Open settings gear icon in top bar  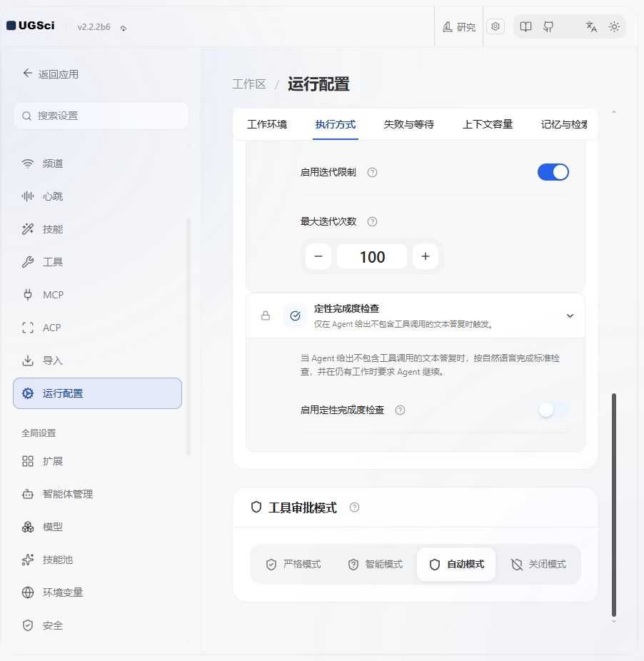coord(495,26)
